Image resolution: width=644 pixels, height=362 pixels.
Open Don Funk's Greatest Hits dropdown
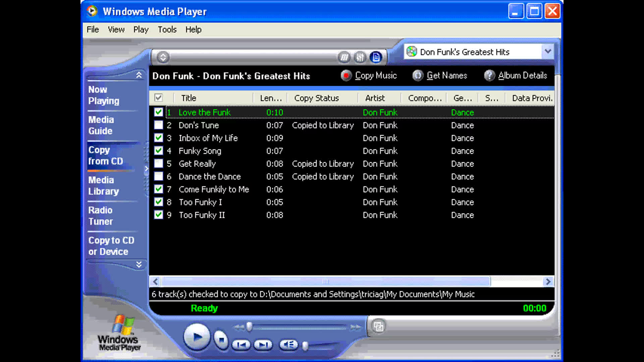pos(547,52)
